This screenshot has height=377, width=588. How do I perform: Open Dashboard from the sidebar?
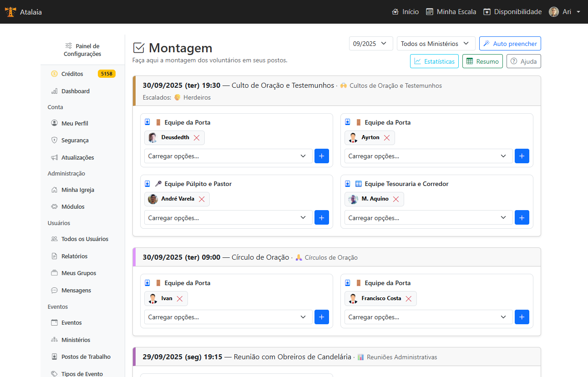[x=75, y=91]
